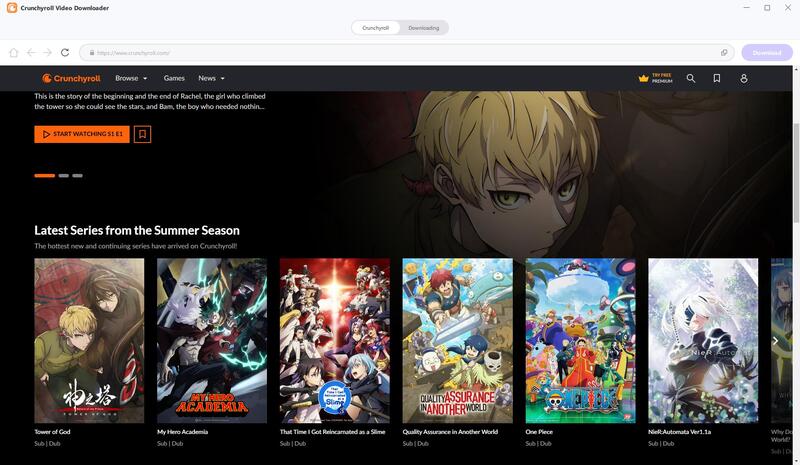Click Start Watching S1 E1
Image resolution: width=800 pixels, height=465 pixels.
pyautogui.click(x=82, y=134)
